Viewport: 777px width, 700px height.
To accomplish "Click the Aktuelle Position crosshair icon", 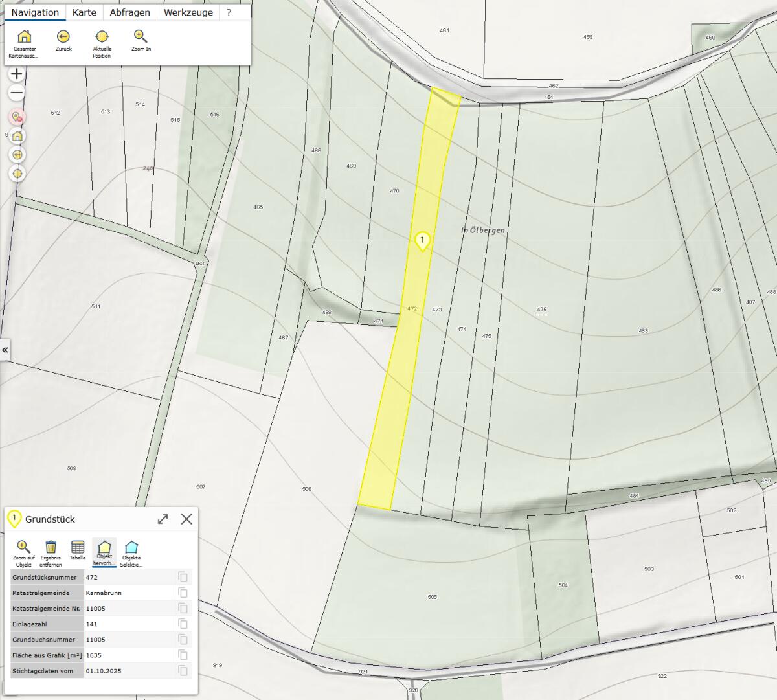I will point(102,37).
